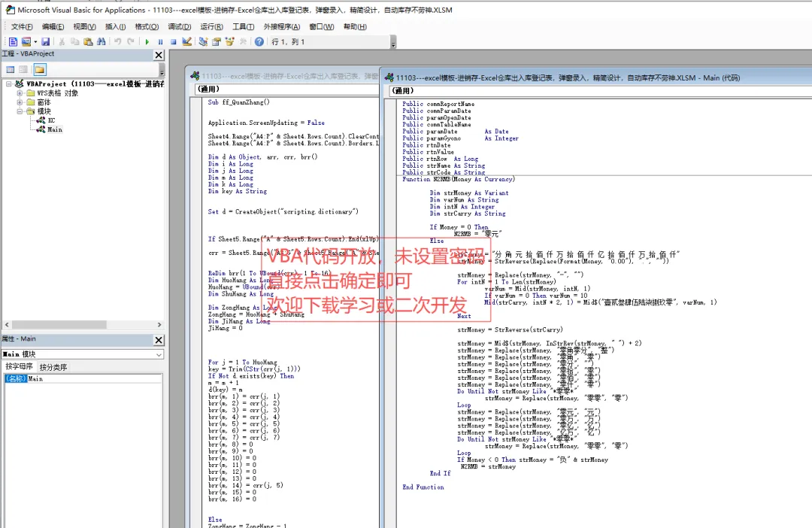The image size is (812, 528).
Task: Save the workbook with the floppy disk icon
Action: coord(46,41)
